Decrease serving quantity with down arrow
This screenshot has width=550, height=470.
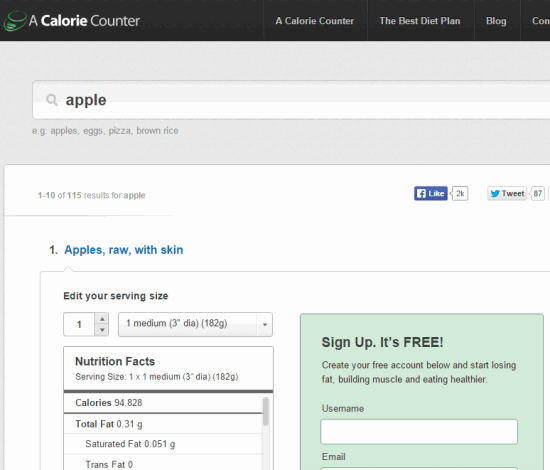tap(102, 330)
